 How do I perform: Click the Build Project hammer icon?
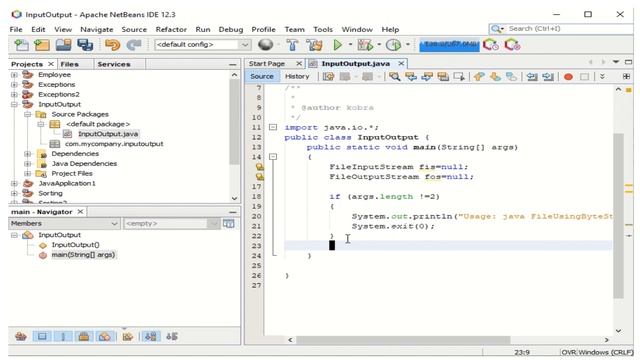click(292, 45)
